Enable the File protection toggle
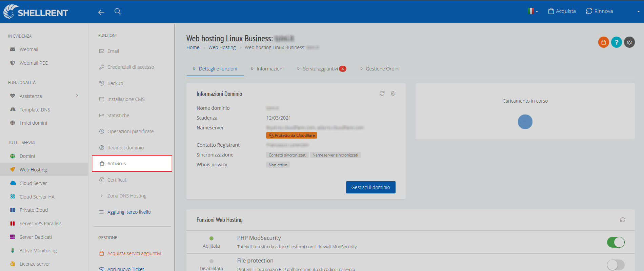 tap(616, 265)
